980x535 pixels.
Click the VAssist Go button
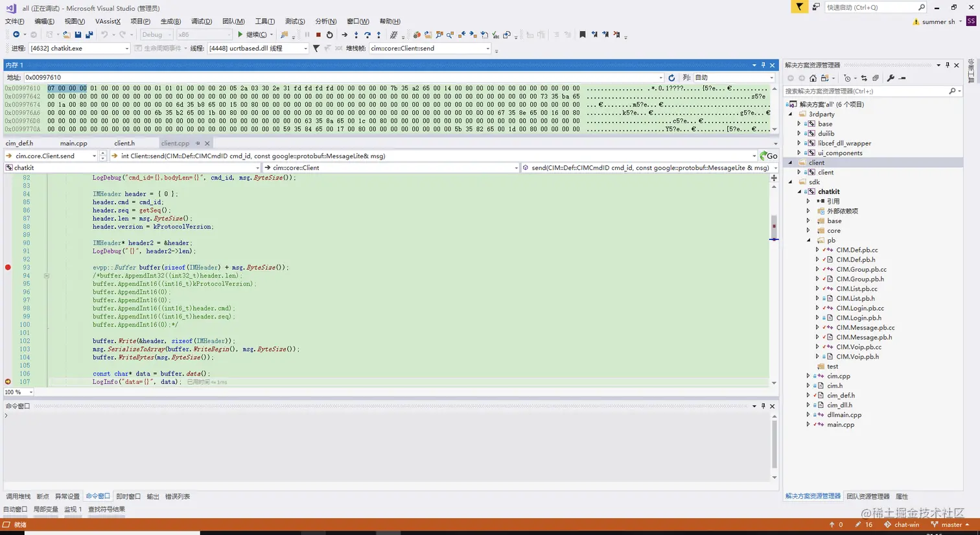coord(769,156)
